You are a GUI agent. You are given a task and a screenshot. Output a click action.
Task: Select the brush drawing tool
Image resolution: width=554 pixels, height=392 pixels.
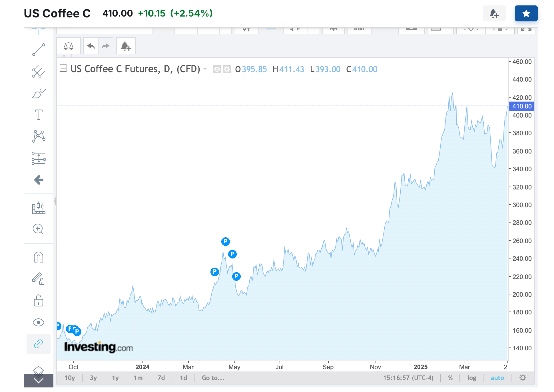click(39, 93)
